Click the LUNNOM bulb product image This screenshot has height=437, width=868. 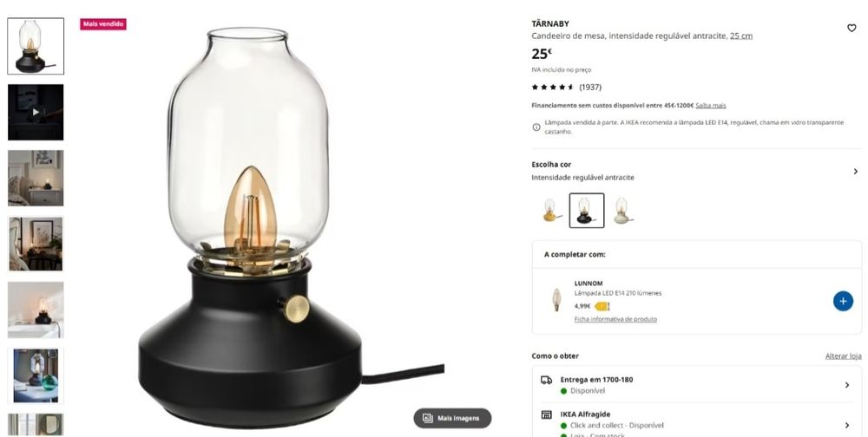pos(556,300)
